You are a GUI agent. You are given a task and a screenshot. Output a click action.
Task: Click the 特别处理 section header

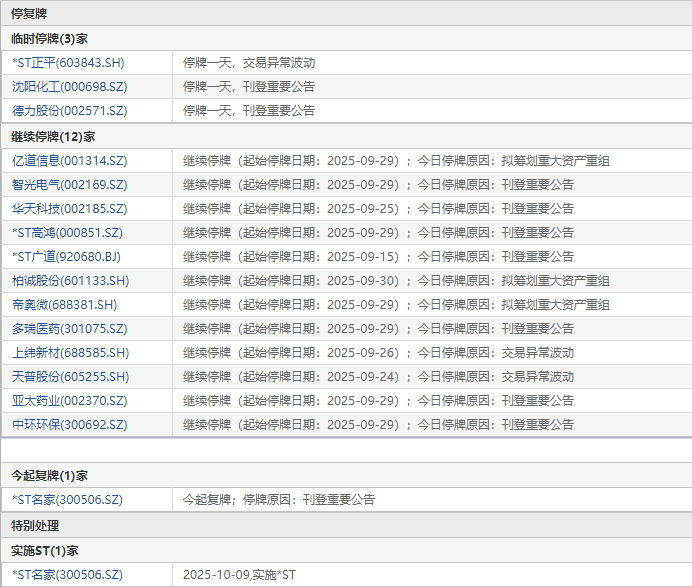35,525
